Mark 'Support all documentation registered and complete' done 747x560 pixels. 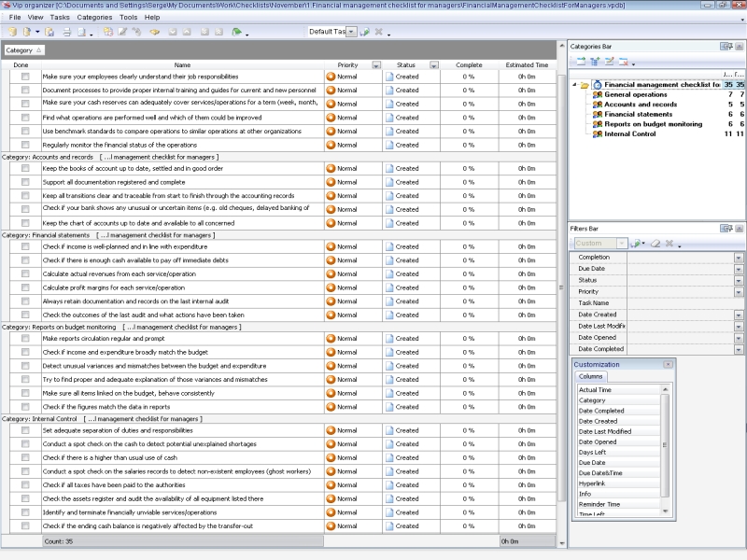click(25, 182)
